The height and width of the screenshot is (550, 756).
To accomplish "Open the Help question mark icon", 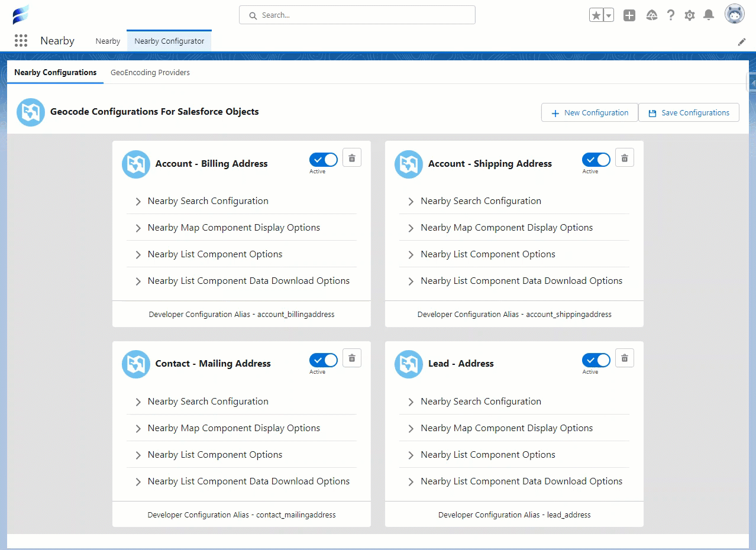I will coord(670,15).
